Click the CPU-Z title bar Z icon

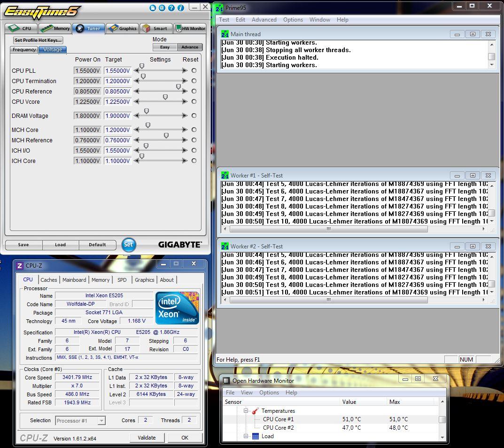coord(20,266)
